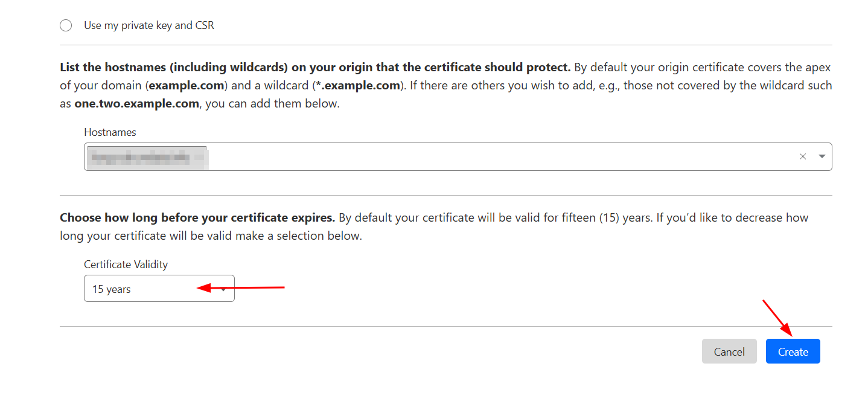
Task: Click the red arrow pointing at Create
Action: point(778,318)
